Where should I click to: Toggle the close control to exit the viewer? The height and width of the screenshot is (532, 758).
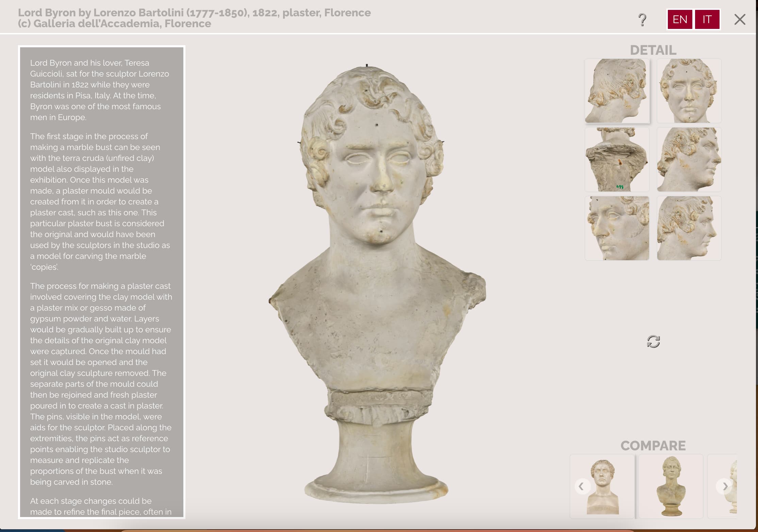coord(739,20)
